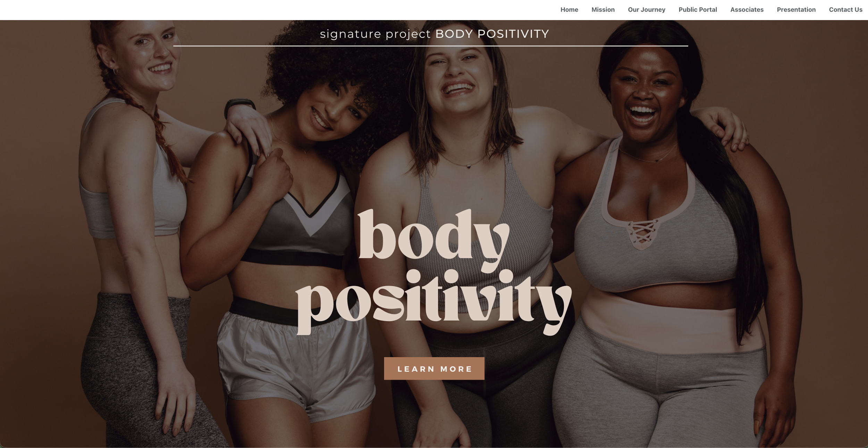Open the Home navigation link
The image size is (868, 448).
tap(569, 10)
